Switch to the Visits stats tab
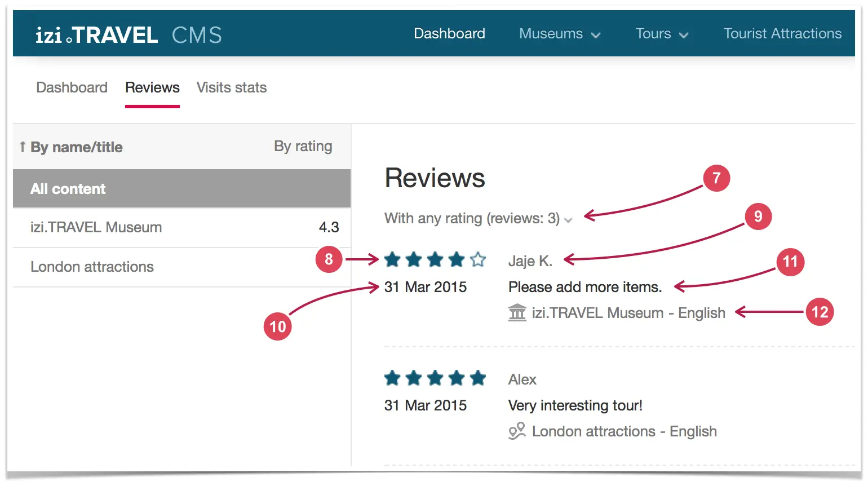Viewport: 868px width, 486px height. [x=232, y=87]
